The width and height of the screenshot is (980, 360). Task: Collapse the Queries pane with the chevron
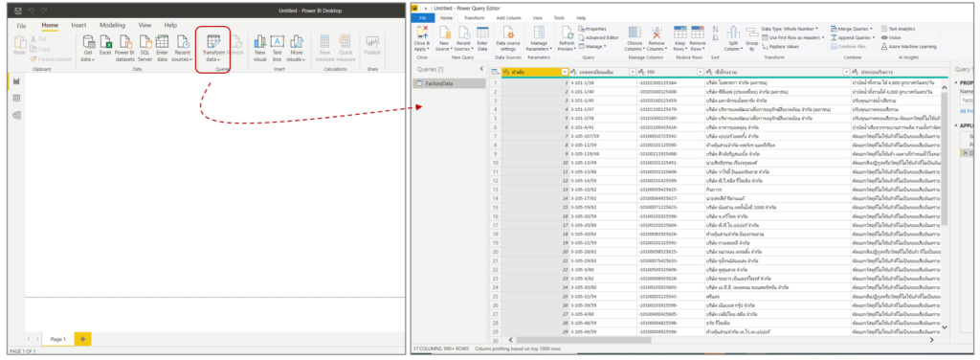[x=481, y=69]
